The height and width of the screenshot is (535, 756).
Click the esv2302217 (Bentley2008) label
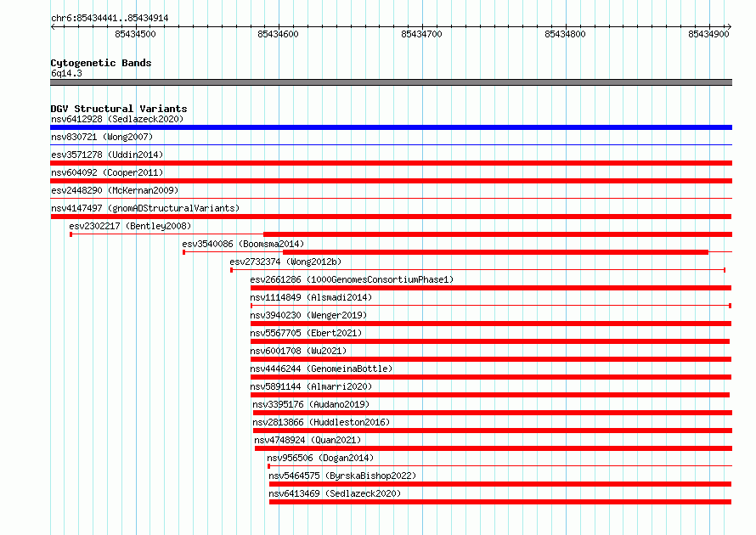(x=130, y=226)
